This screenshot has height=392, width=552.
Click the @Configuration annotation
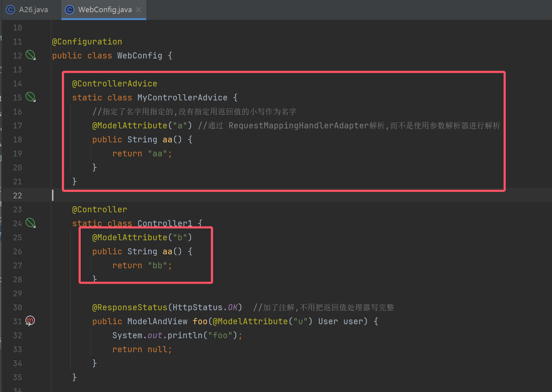[87, 42]
